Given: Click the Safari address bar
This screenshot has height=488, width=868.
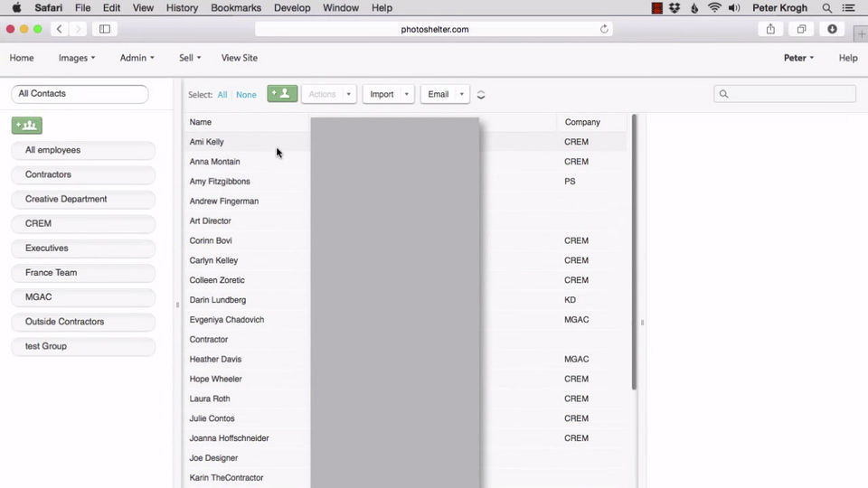Looking at the screenshot, I should point(434,29).
